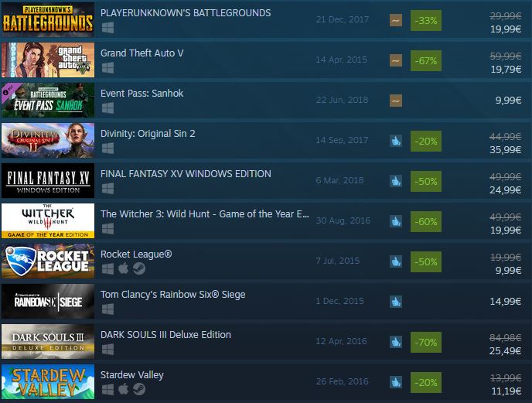Click the mixed review icon for Grand Theft Auto V
The image size is (532, 403).
click(x=396, y=60)
